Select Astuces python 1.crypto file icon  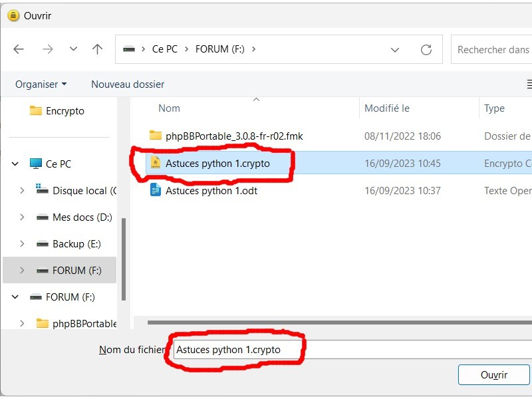(x=156, y=163)
